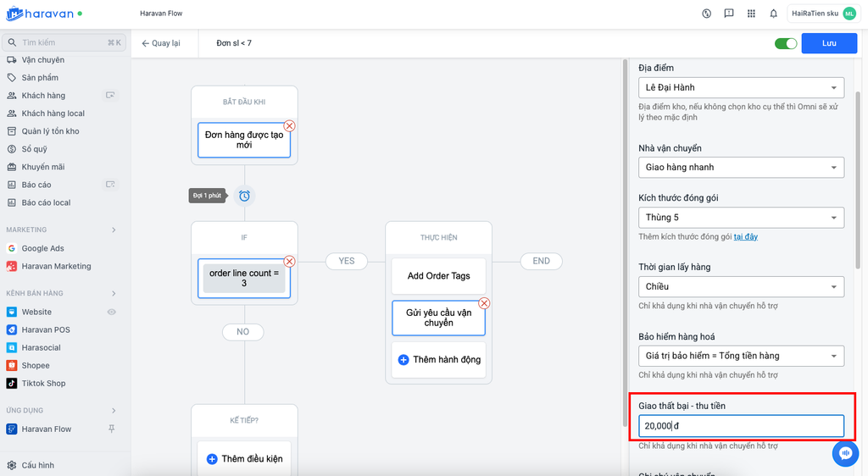
Task: Open the Thời gian lấy hàng dropdown
Action: pos(741,286)
